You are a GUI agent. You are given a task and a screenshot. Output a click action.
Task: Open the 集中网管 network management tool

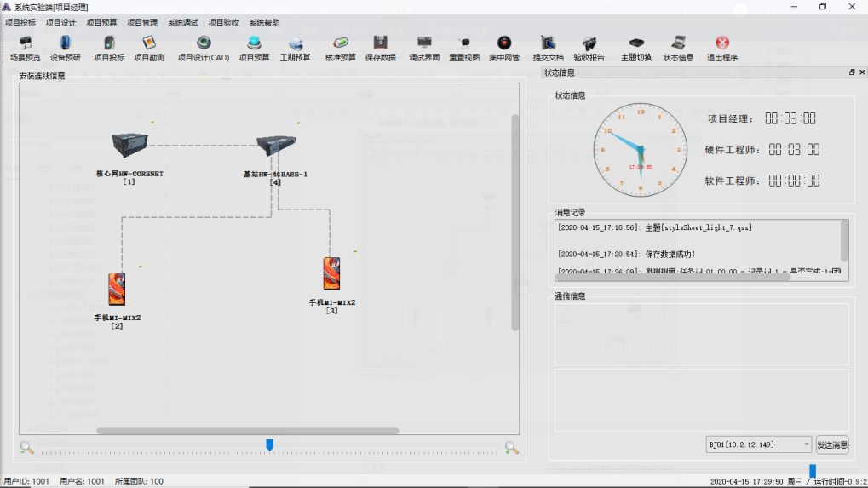[x=504, y=49]
